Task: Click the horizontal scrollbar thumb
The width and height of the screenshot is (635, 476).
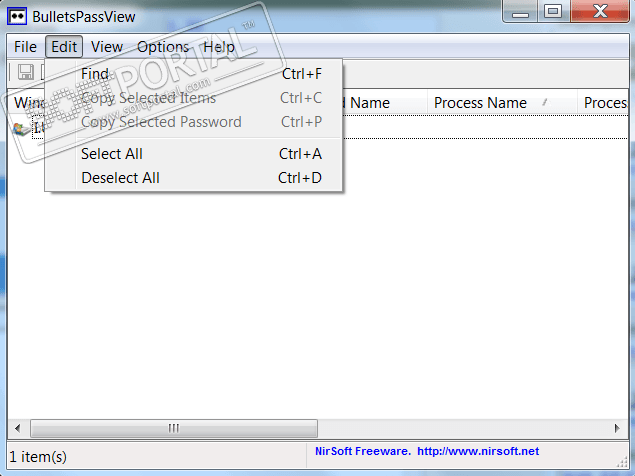Action: click(174, 428)
